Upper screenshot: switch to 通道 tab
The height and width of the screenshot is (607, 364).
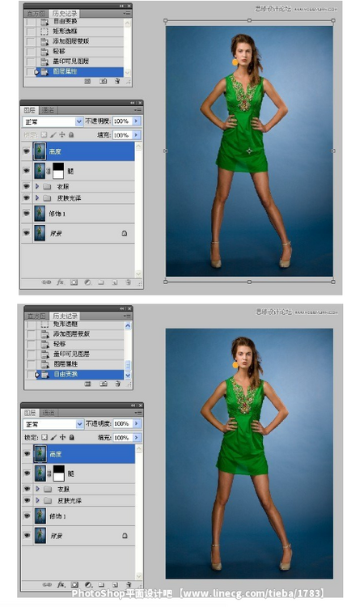(x=48, y=111)
